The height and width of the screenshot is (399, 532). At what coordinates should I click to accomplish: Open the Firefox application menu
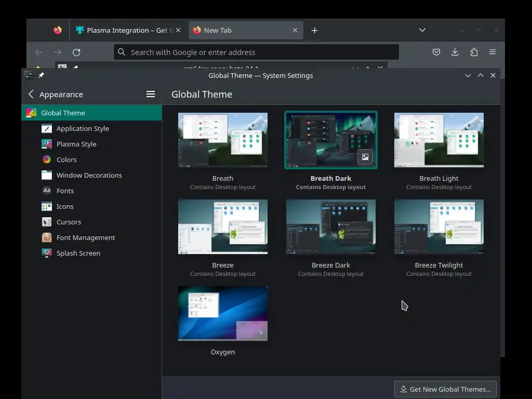point(493,52)
